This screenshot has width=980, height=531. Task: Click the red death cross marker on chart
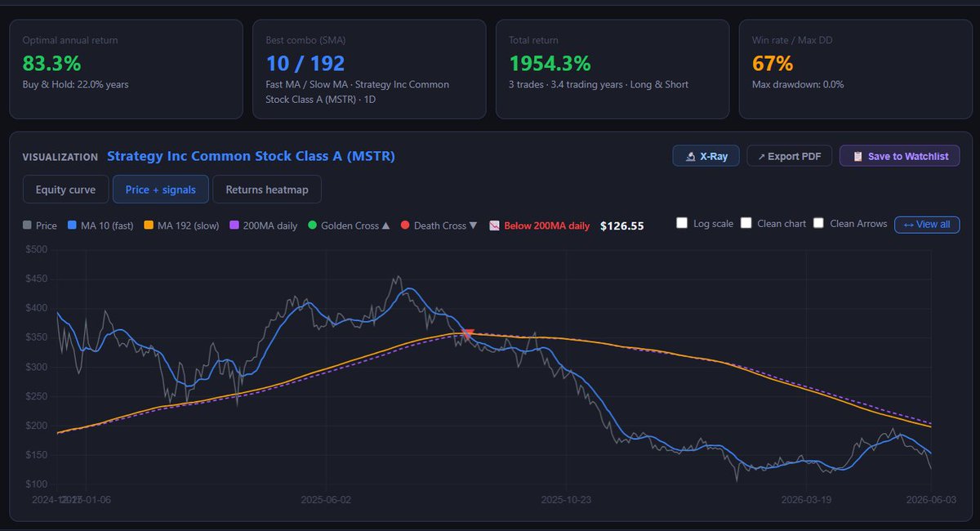(x=467, y=334)
